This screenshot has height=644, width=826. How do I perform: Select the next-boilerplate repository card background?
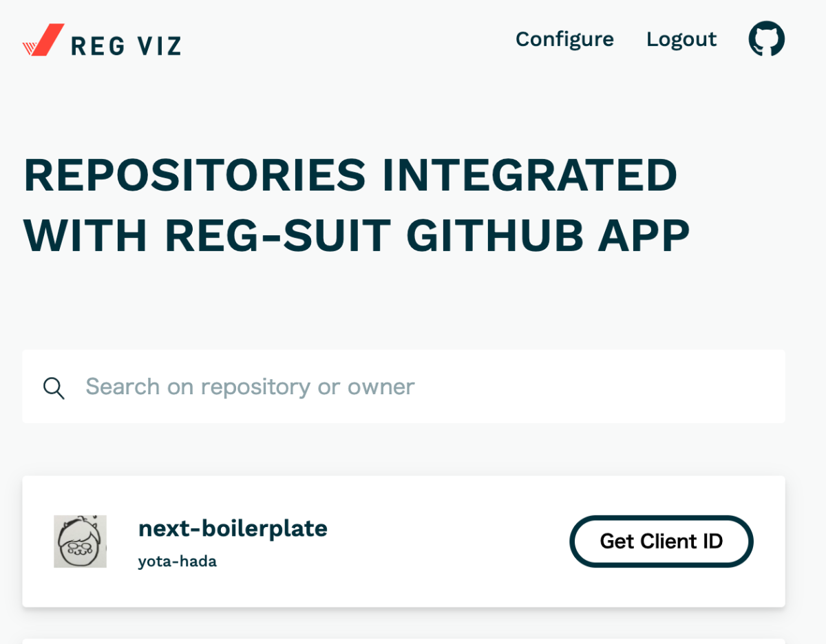click(x=403, y=541)
